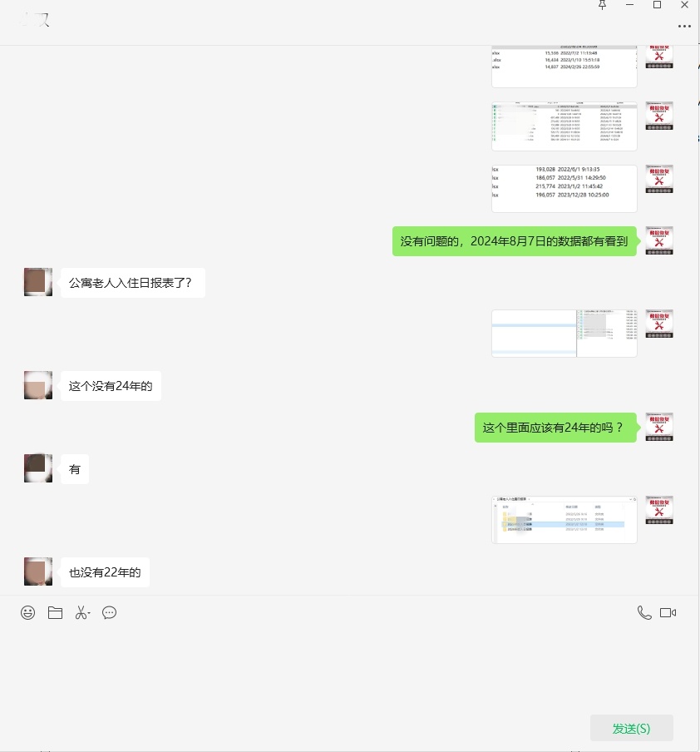Image resolution: width=700 pixels, height=752 pixels.
Task: Start a video call
Action: pos(668,612)
